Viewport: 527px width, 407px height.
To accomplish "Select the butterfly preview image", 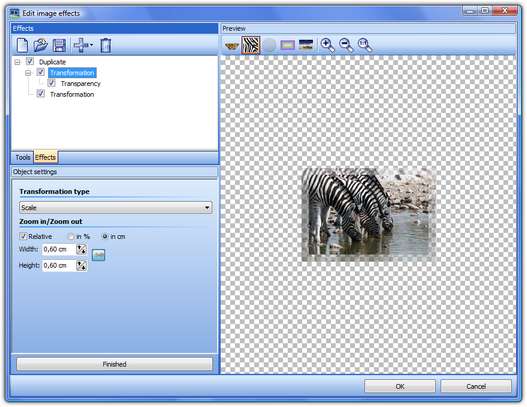I will pyautogui.click(x=232, y=45).
